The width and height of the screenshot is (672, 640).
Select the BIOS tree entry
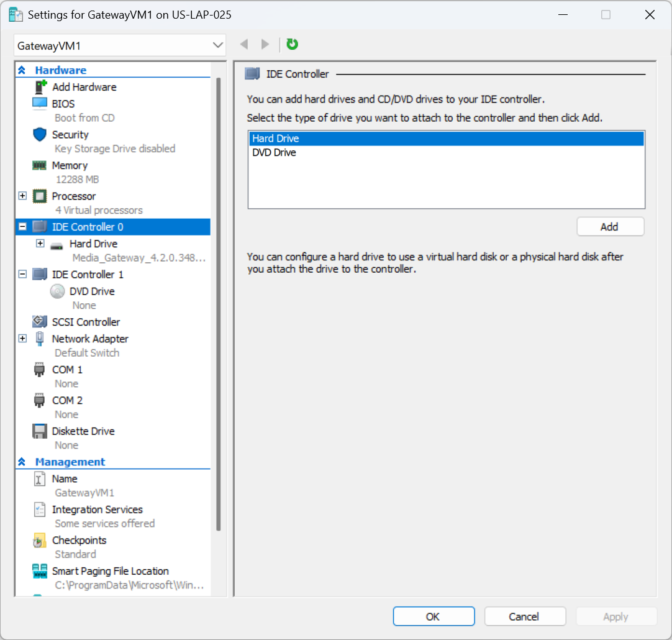coord(63,104)
